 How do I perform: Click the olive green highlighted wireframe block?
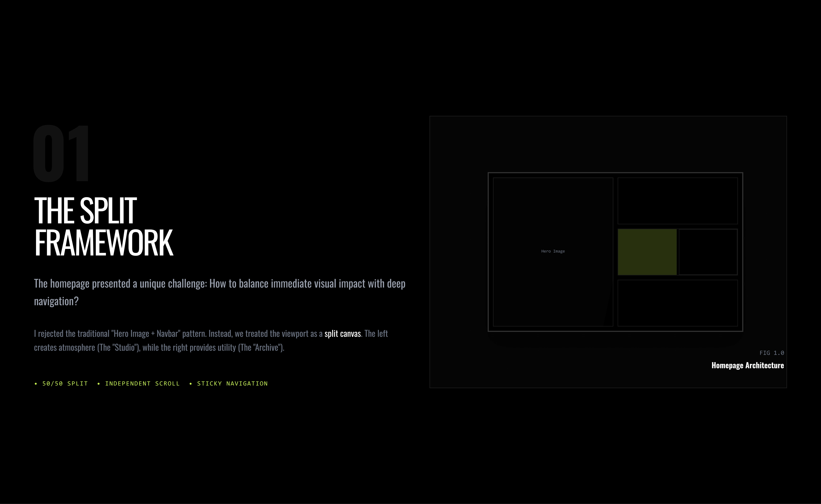coord(647,252)
